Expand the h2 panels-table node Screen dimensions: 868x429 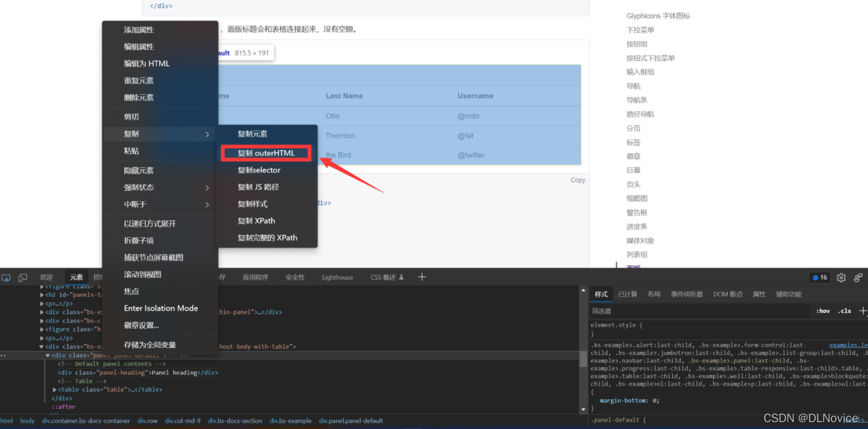42,295
